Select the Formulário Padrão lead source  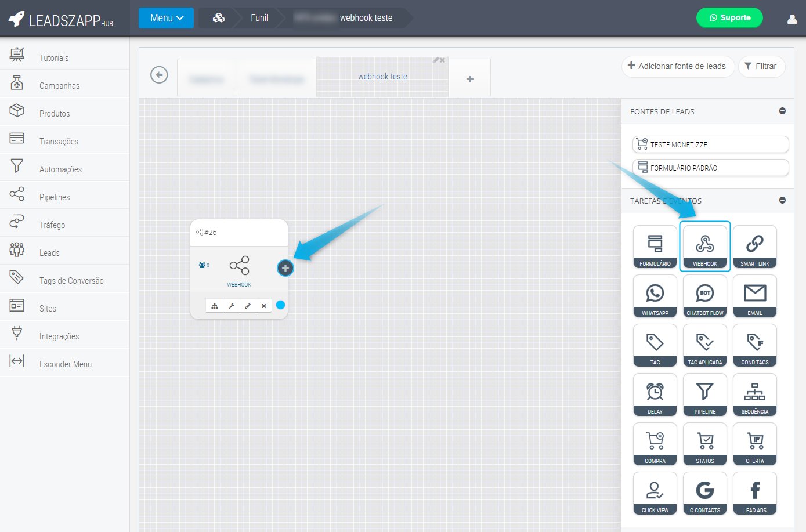click(x=710, y=168)
